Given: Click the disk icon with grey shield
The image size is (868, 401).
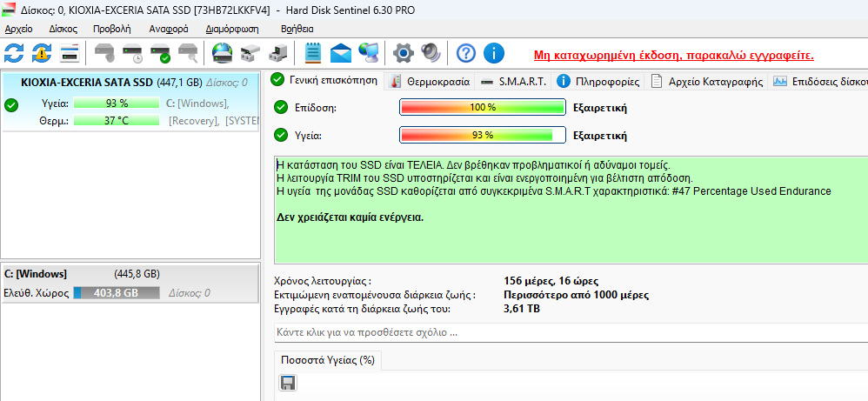Looking at the screenshot, I should click(x=104, y=53).
